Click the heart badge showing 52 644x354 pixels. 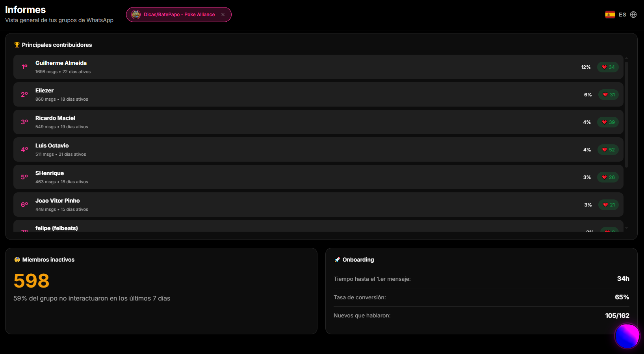coord(608,150)
